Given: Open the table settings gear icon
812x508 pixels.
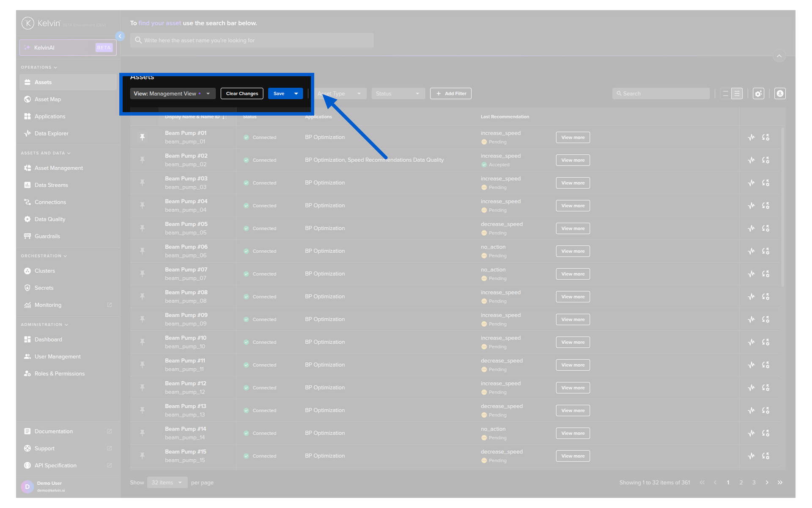Looking at the screenshot, I should (758, 94).
